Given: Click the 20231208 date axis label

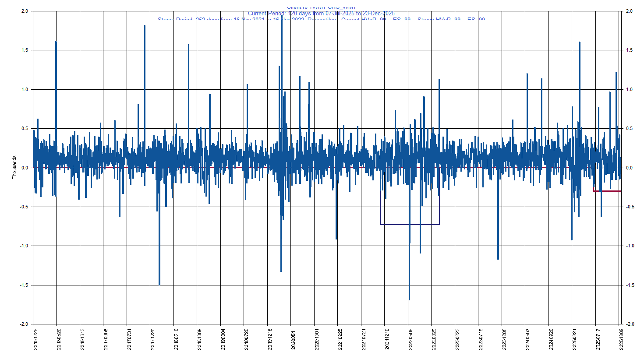Looking at the screenshot, I should [505, 340].
